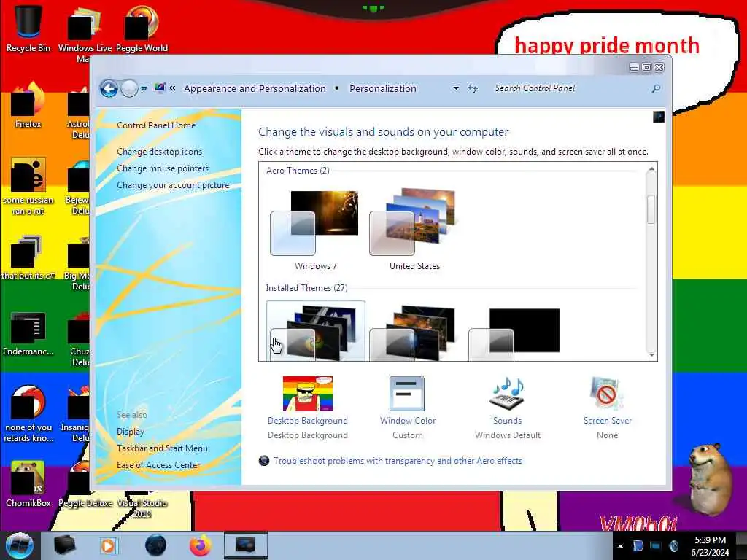
Task: Click the greyed forward navigation button
Action: (x=129, y=88)
